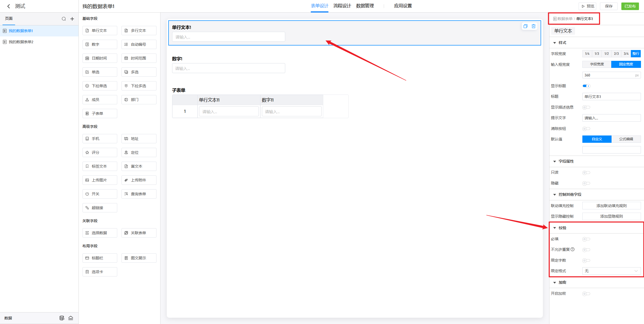
Task: Open the 数据管理 tab
Action: [365, 6]
